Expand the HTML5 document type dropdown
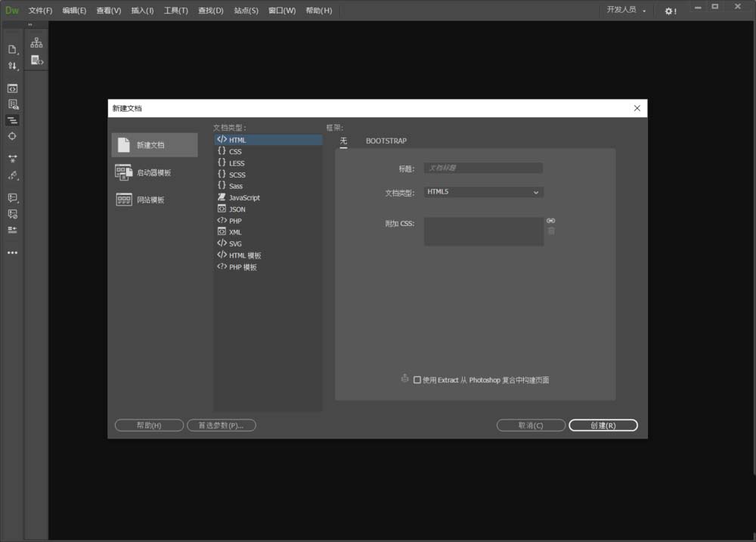This screenshot has height=542, width=756. click(x=484, y=192)
